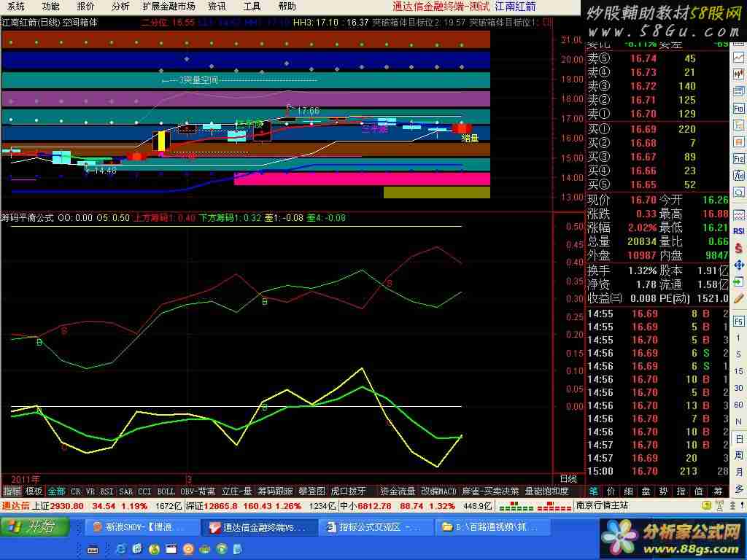The width and height of the screenshot is (747, 560).
Task: Choose the RSI indicator tab at bottom
Action: click(107, 491)
